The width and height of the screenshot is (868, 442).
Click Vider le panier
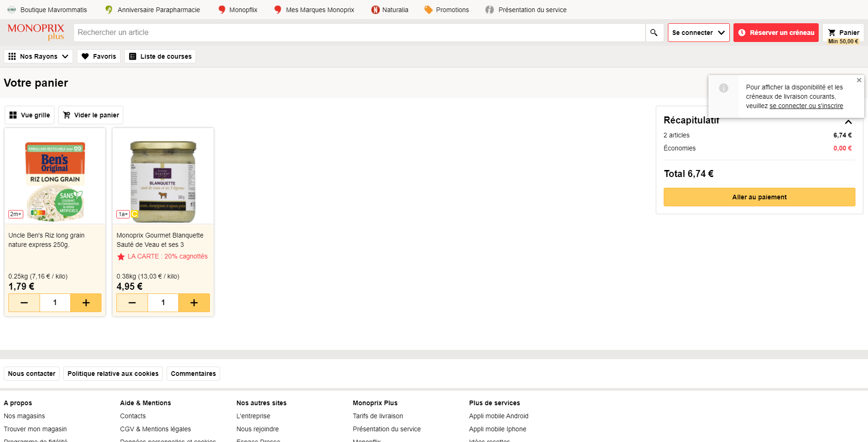tap(91, 115)
